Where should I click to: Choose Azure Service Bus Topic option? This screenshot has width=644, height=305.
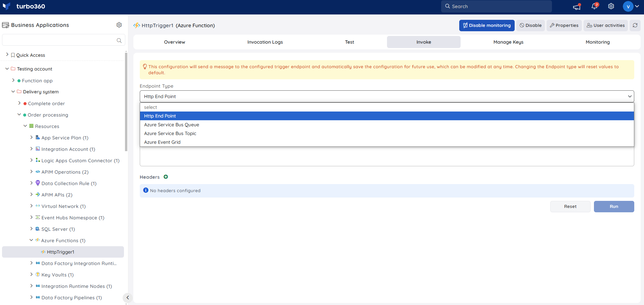pos(387,133)
